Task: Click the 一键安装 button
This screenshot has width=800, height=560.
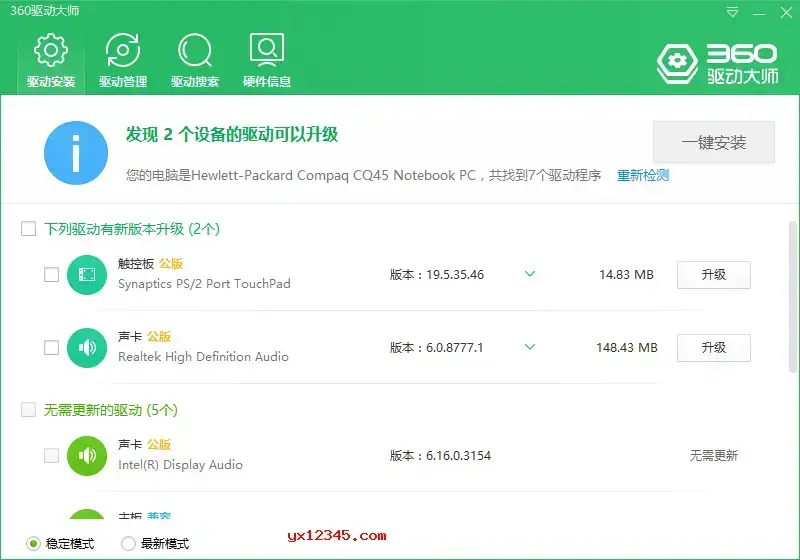Action: [714, 142]
